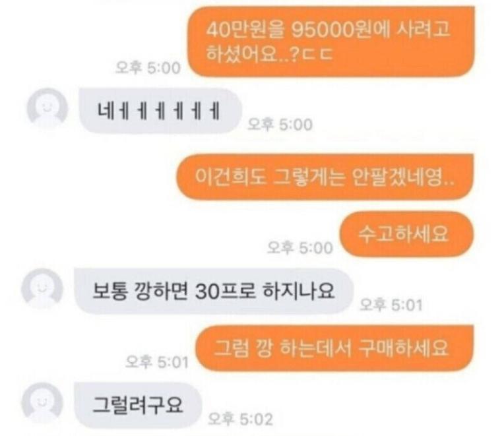Click the 오후 5:00 timestamp beside the 40만원 message
Screen dimensions: 504x436
click(x=148, y=68)
